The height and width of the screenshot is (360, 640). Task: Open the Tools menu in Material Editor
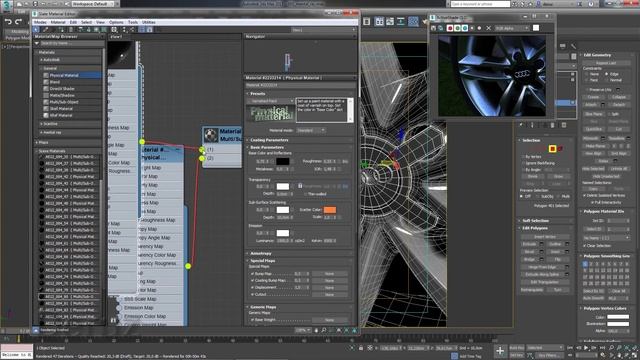click(133, 22)
